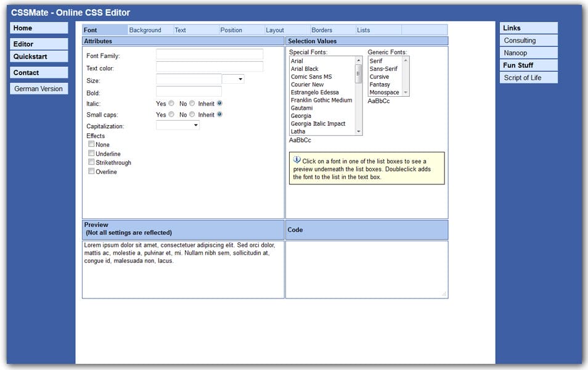Click the Generic Fonts list scroll-down arrow
The image size is (588, 370).
tap(406, 92)
